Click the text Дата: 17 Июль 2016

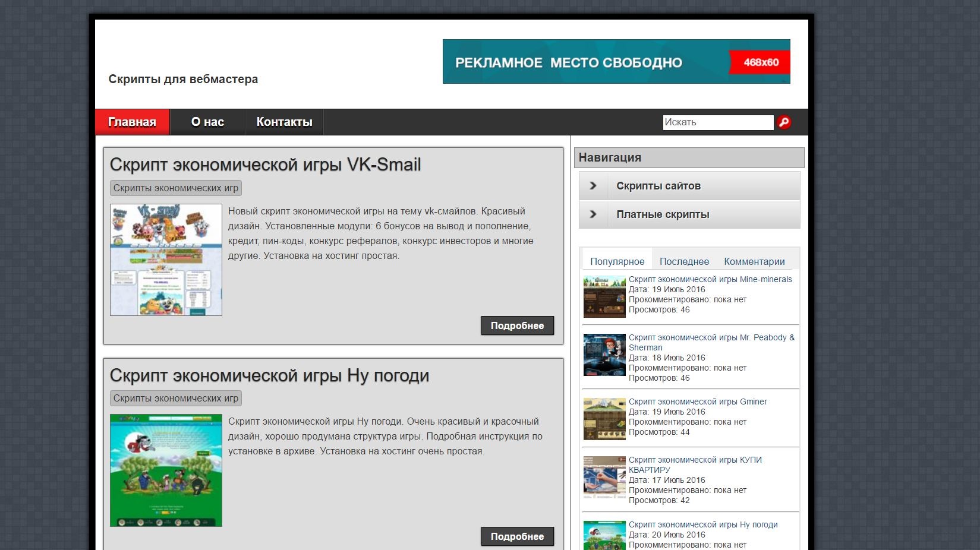[x=667, y=480]
